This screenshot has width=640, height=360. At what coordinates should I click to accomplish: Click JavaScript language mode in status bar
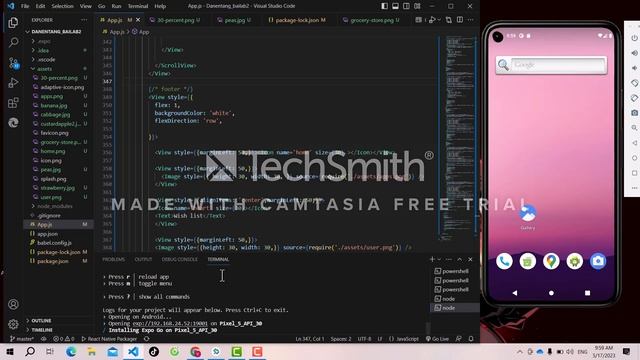(x=404, y=339)
